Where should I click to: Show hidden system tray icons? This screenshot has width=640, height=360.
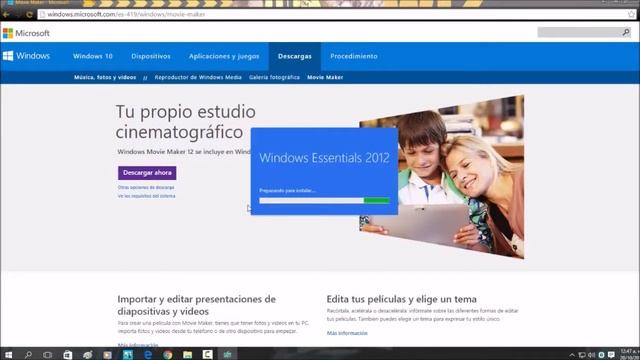572,355
